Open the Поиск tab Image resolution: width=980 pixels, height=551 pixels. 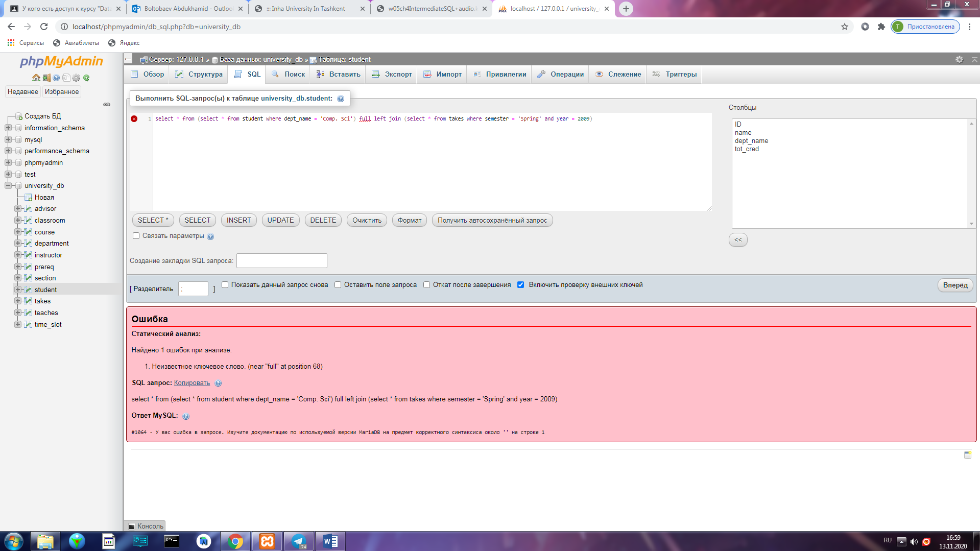pos(289,74)
